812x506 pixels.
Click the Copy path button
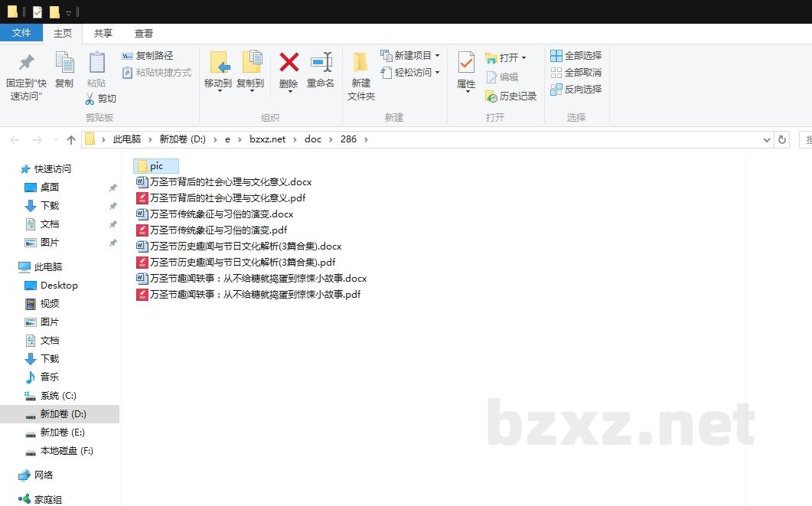(148, 56)
